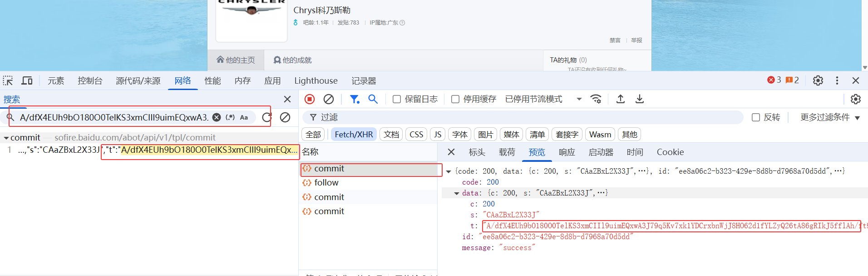Filter requests by 媒体 type
The image size is (868, 276).
click(x=511, y=135)
